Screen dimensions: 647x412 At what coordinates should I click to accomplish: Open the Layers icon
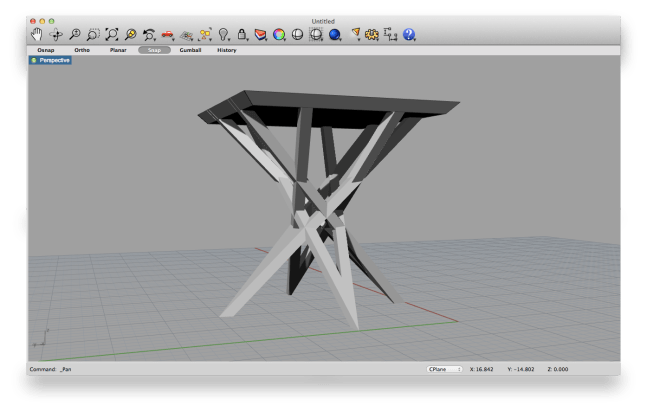pyautogui.click(x=260, y=35)
